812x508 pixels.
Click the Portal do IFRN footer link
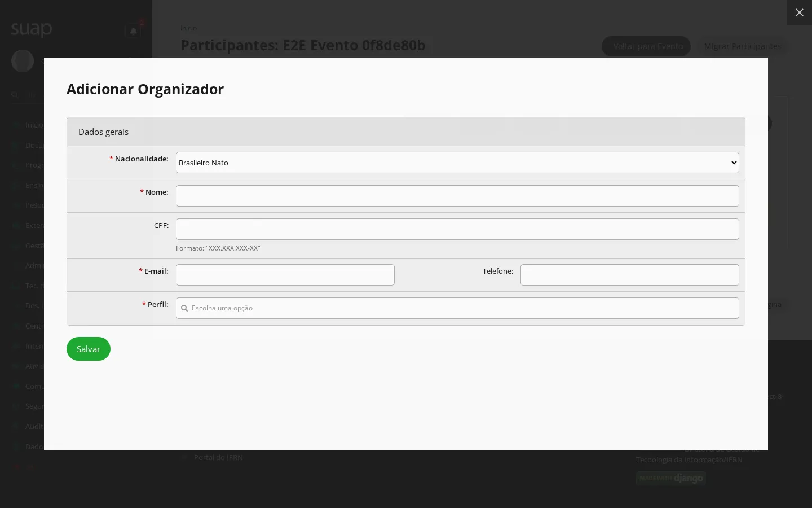(x=218, y=457)
